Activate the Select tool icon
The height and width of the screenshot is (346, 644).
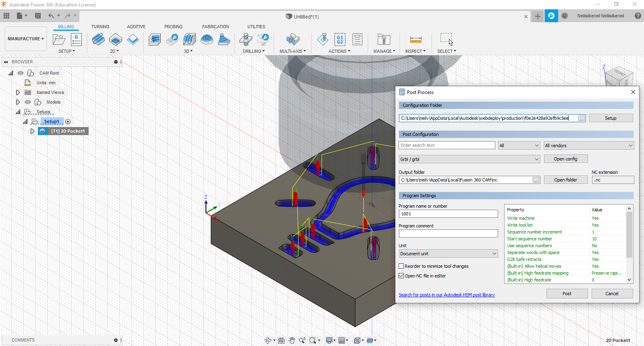click(447, 40)
